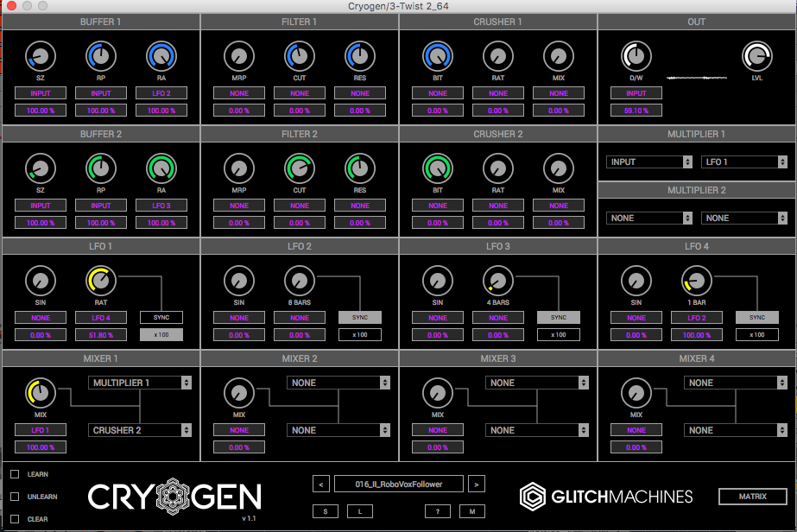Click Crusher 2 BIT knob

pyautogui.click(x=438, y=169)
